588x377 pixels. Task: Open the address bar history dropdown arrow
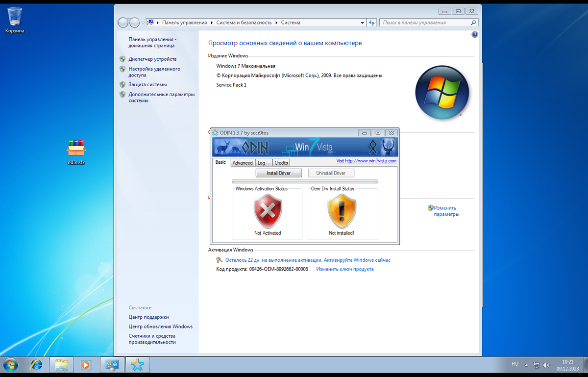coord(362,23)
